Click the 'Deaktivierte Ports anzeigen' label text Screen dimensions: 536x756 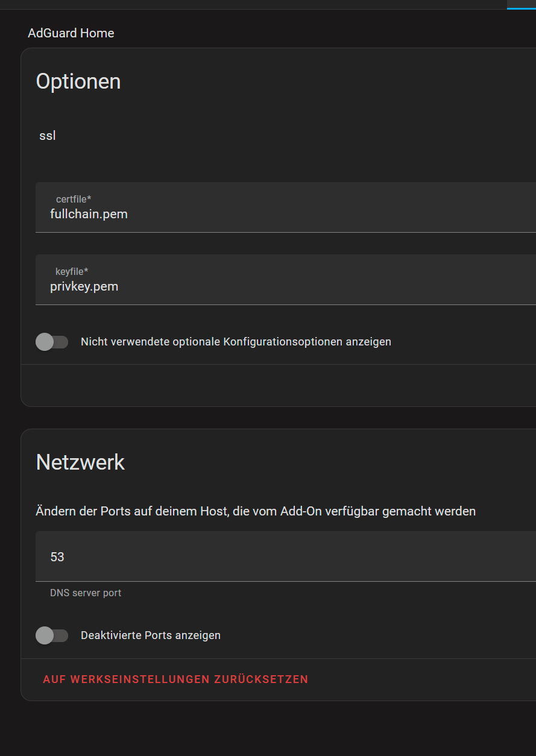[x=151, y=635]
